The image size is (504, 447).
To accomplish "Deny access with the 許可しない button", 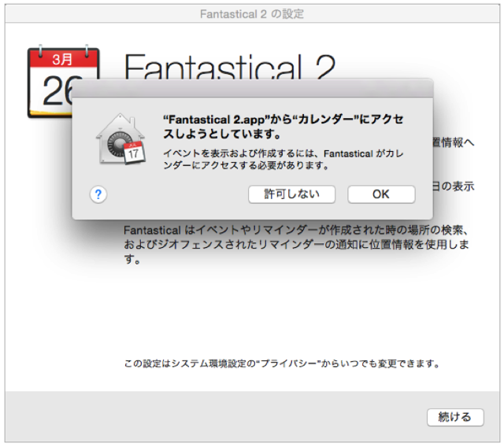I will (x=291, y=194).
